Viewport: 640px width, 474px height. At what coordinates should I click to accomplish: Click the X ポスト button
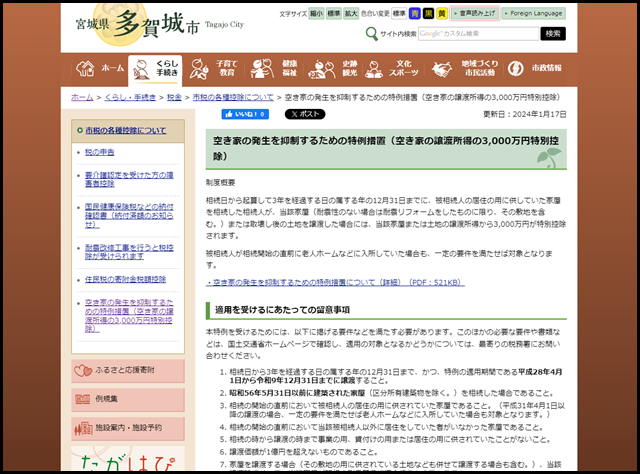tap(305, 114)
